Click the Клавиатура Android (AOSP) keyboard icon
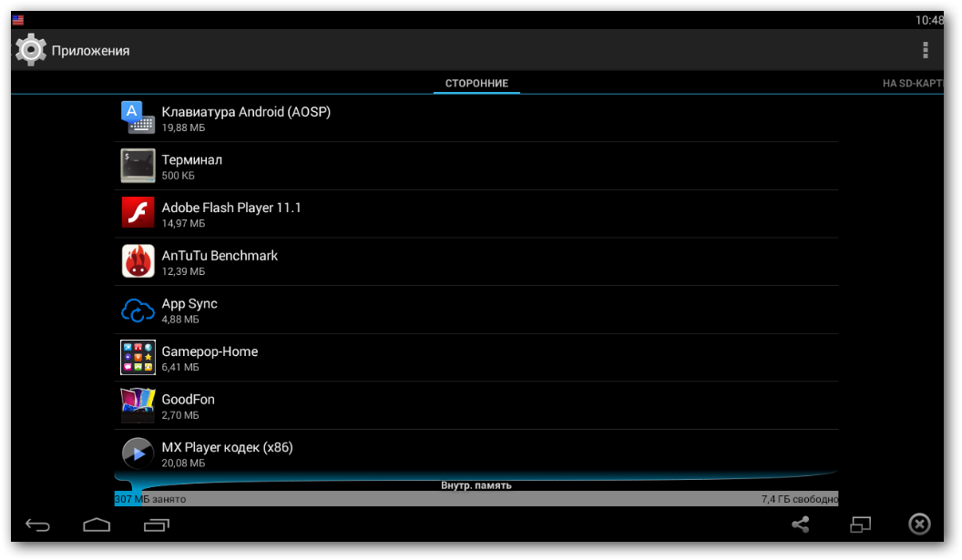The width and height of the screenshot is (962, 560). (x=138, y=117)
